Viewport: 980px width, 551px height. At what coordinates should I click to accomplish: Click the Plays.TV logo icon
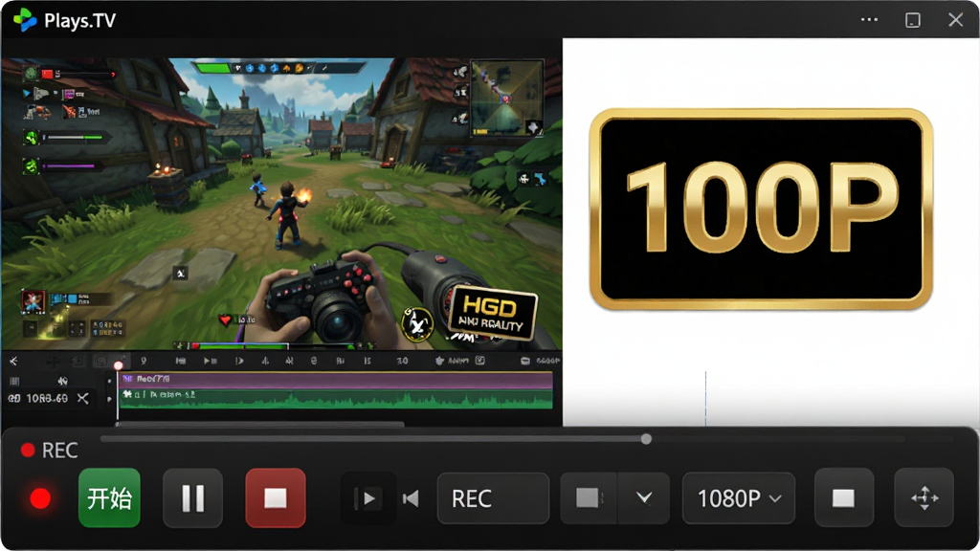24,20
